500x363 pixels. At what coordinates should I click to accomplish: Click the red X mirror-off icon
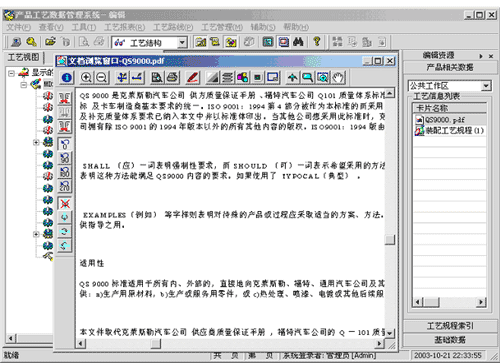coord(65,203)
